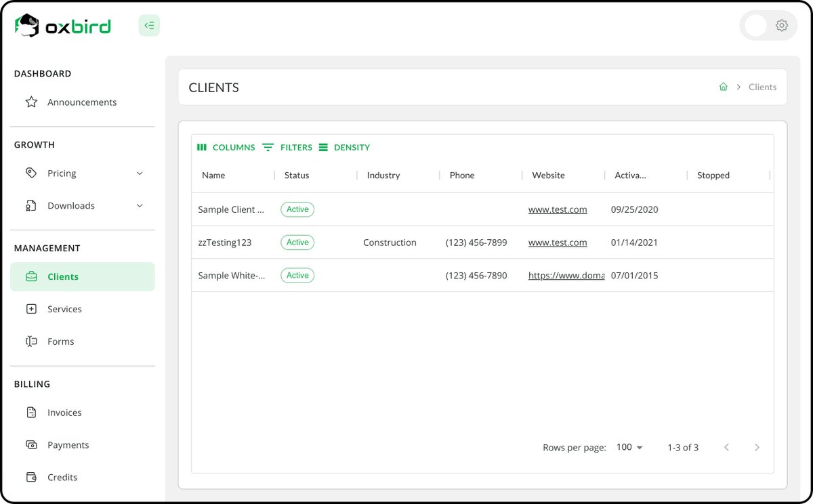Click the oxbird logo

[x=62, y=26]
